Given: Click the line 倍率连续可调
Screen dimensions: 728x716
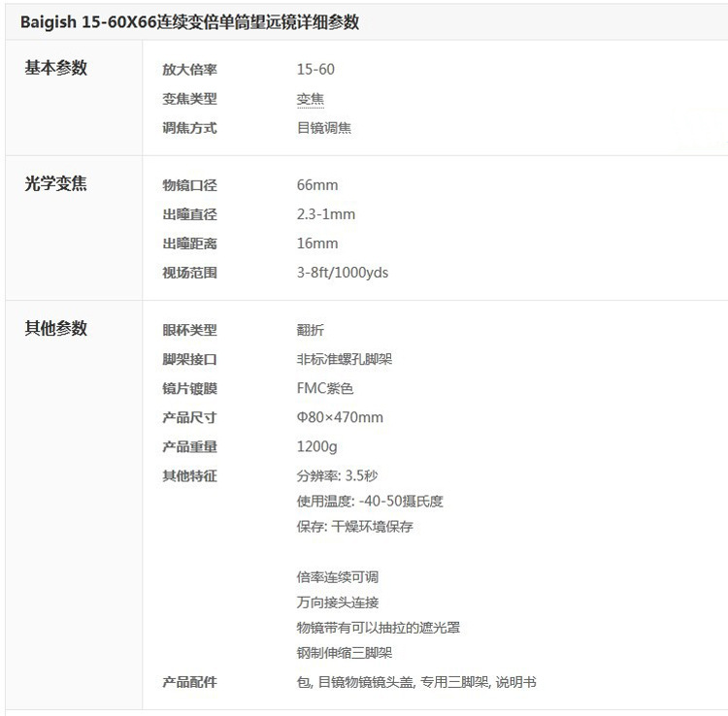Looking at the screenshot, I should [x=338, y=577].
